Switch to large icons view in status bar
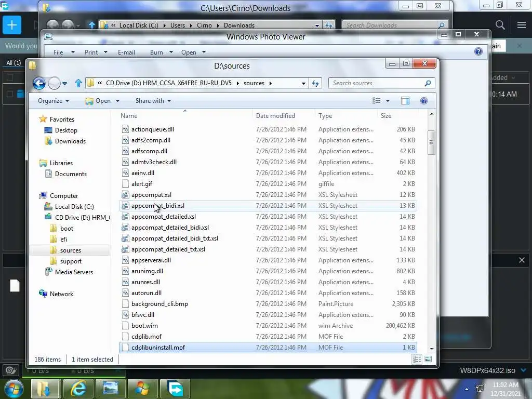This screenshot has height=399, width=532. pyautogui.click(x=428, y=360)
